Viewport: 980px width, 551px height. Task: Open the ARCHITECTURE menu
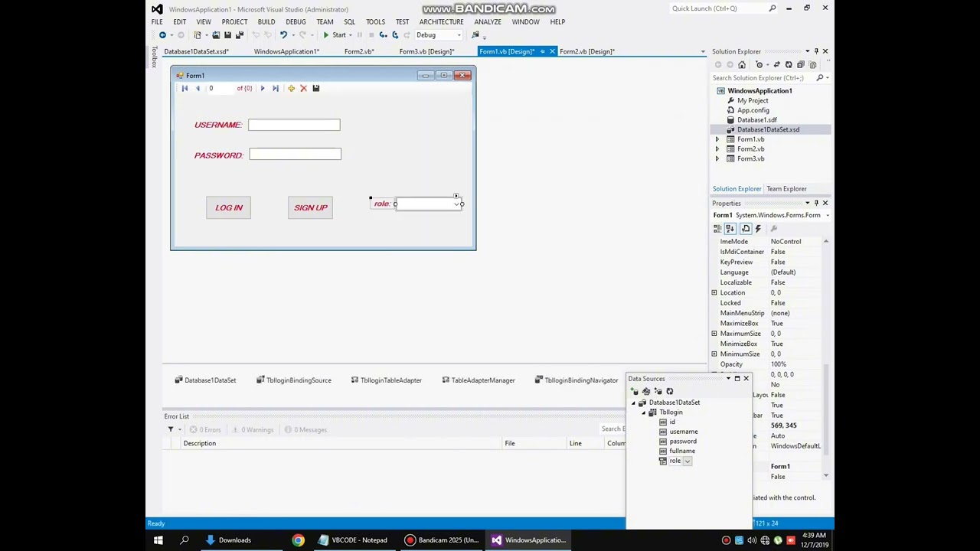tap(441, 21)
